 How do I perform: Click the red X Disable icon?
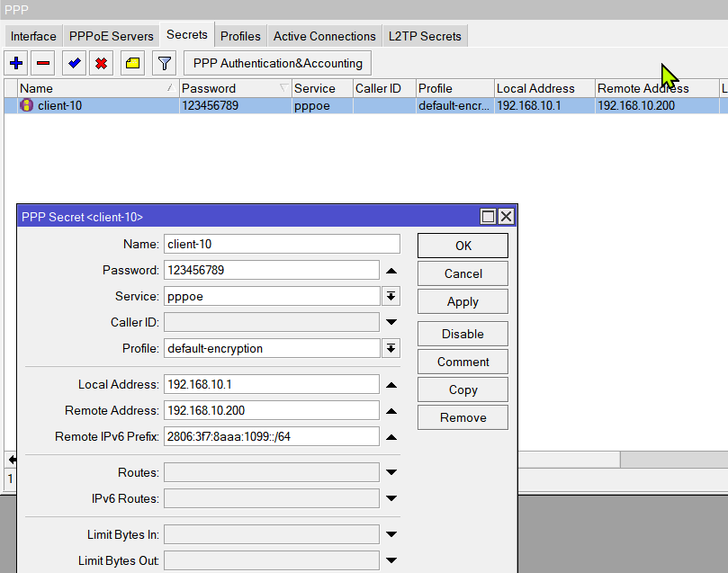[102, 63]
